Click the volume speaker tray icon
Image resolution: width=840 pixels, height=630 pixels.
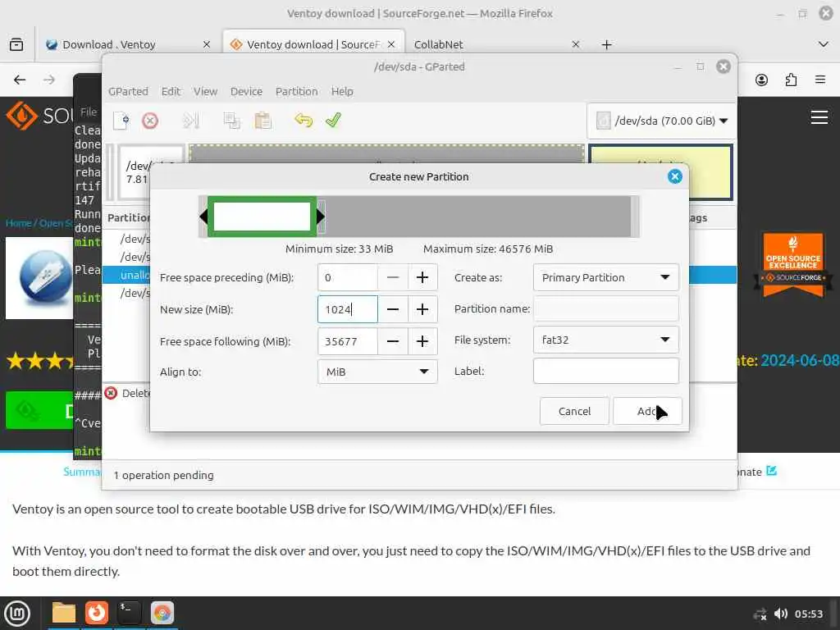[x=781, y=614]
